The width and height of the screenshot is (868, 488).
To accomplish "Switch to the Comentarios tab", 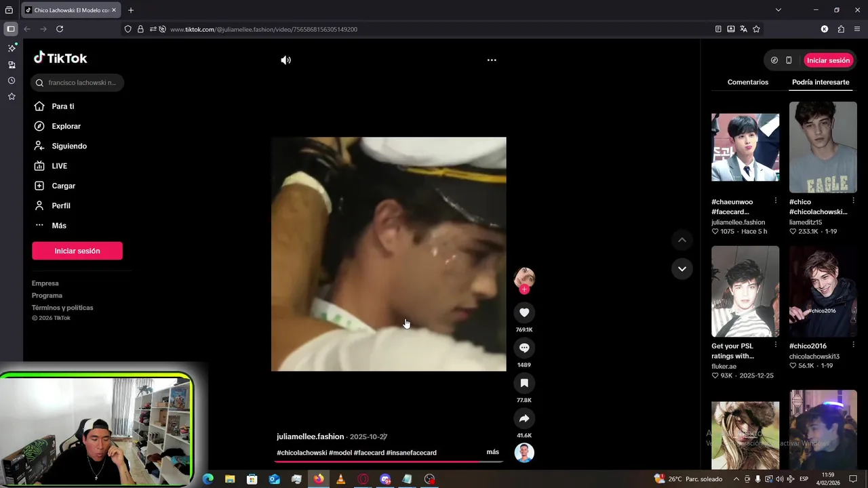I will click(x=748, y=82).
